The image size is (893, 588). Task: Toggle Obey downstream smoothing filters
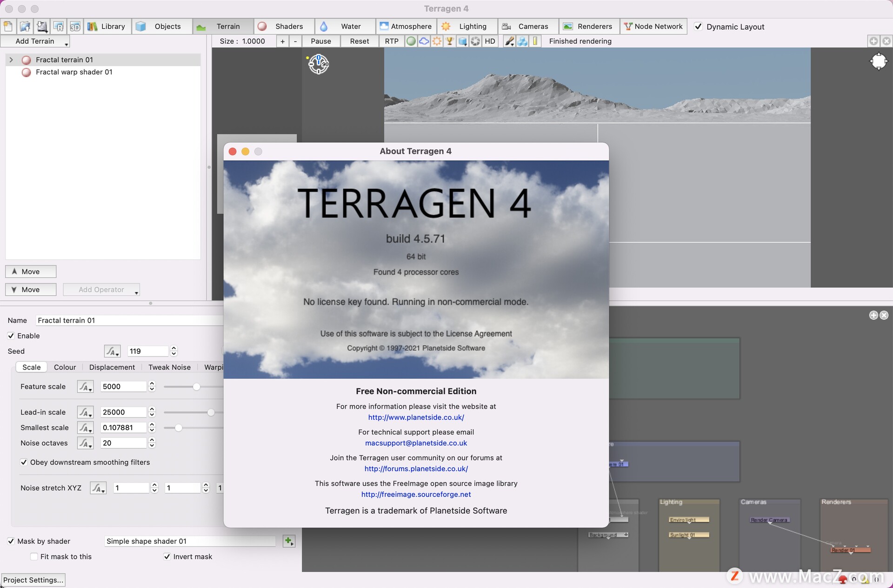24,462
